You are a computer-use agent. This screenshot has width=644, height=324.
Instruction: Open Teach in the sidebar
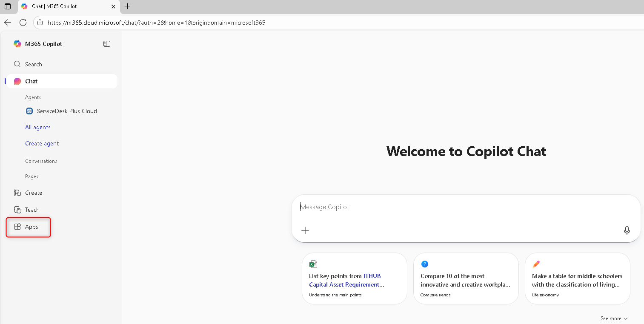[62, 210]
